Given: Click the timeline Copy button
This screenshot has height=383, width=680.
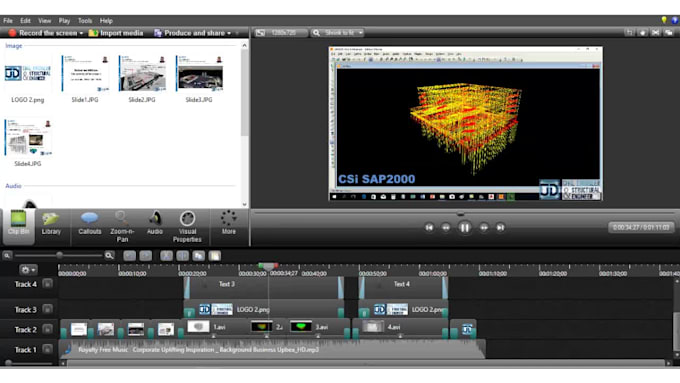Looking at the screenshot, I should pyautogui.click(x=199, y=255).
